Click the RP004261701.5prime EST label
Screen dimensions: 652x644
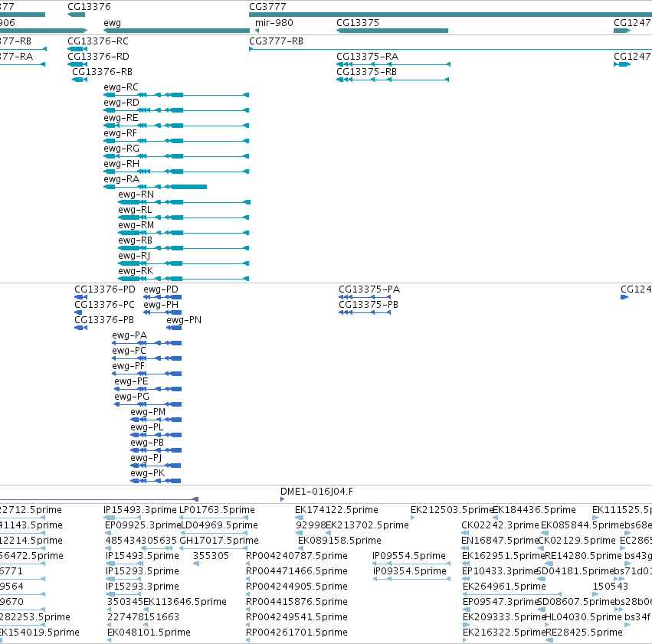click(x=297, y=633)
